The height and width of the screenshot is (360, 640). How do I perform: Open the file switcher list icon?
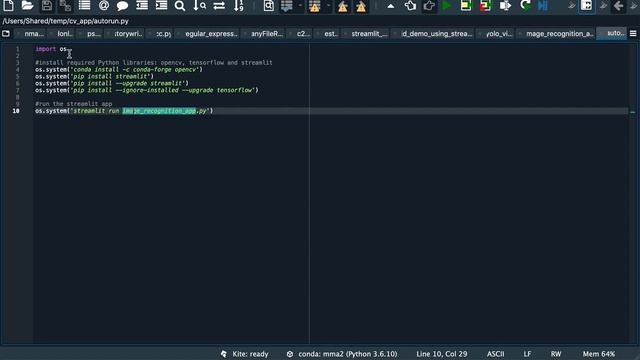[84, 6]
